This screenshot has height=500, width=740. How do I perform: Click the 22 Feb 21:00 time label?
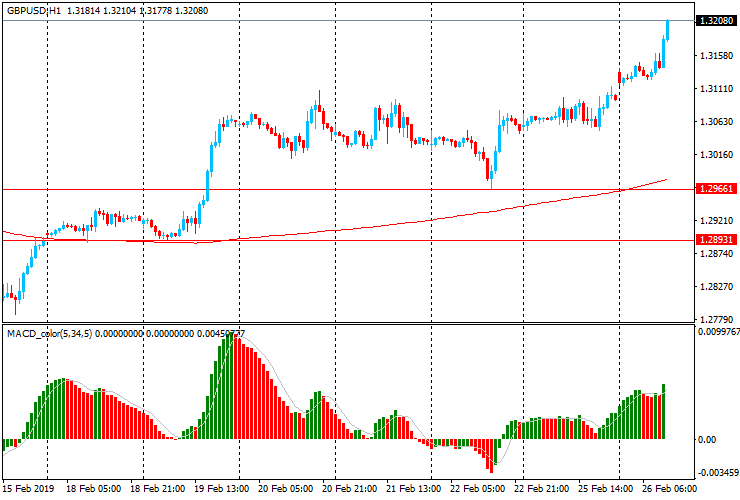pos(542,489)
